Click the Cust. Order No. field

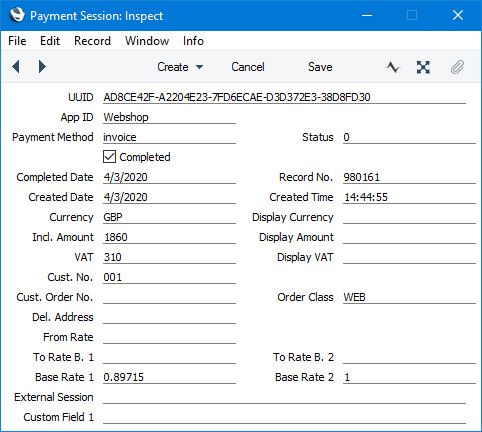pos(169,297)
